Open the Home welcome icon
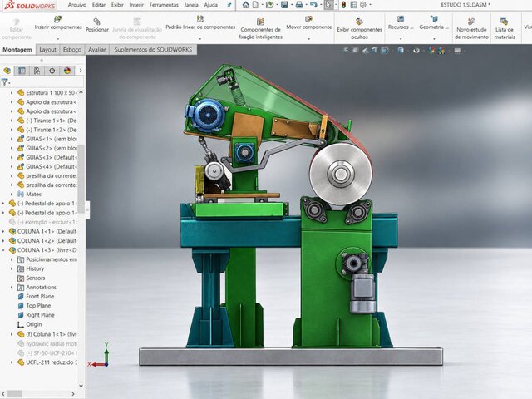 pos(246,5)
